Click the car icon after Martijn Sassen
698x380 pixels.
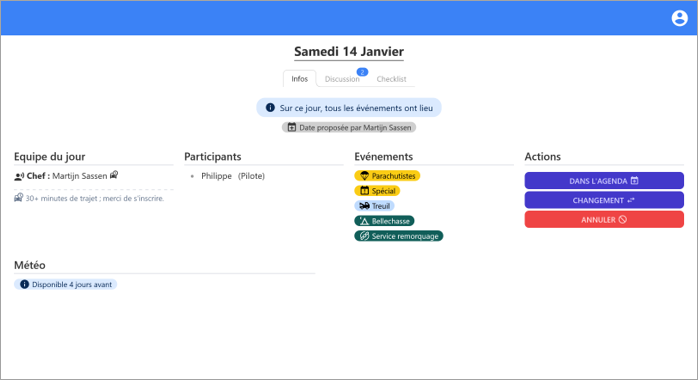[114, 174]
